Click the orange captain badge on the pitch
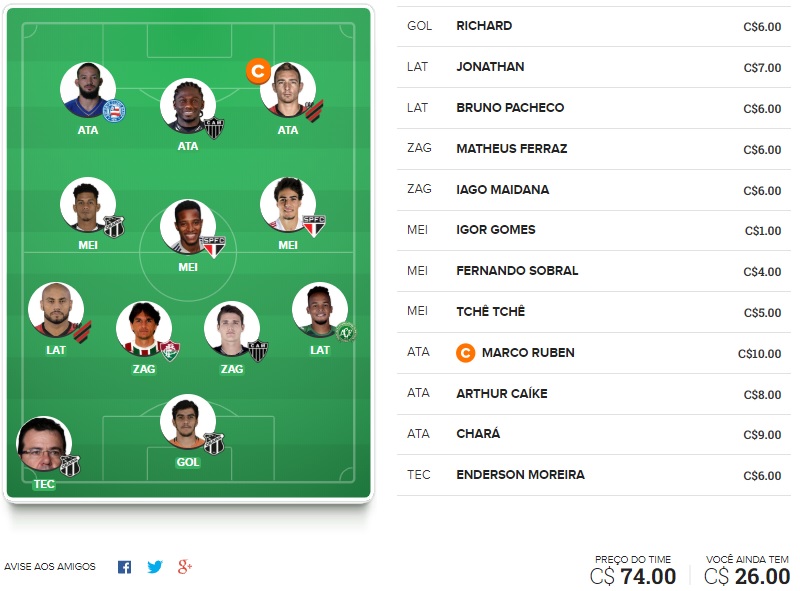The image size is (800, 591). pyautogui.click(x=258, y=71)
